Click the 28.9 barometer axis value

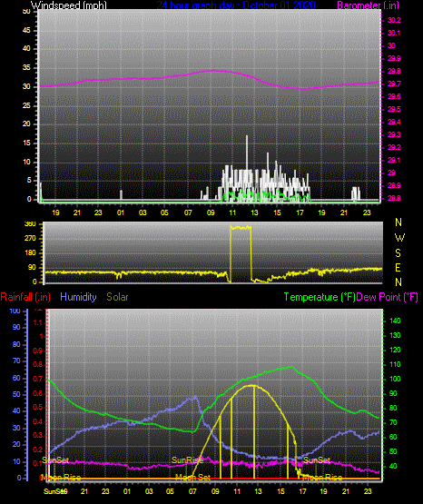(x=394, y=185)
